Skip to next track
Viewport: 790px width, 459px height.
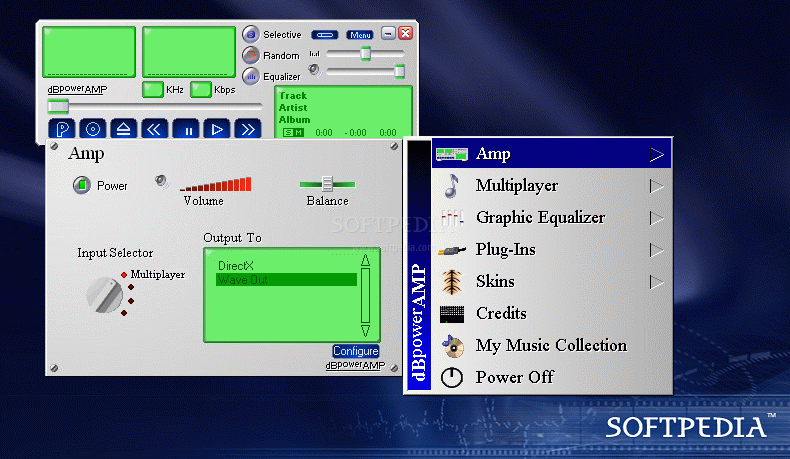(x=248, y=129)
